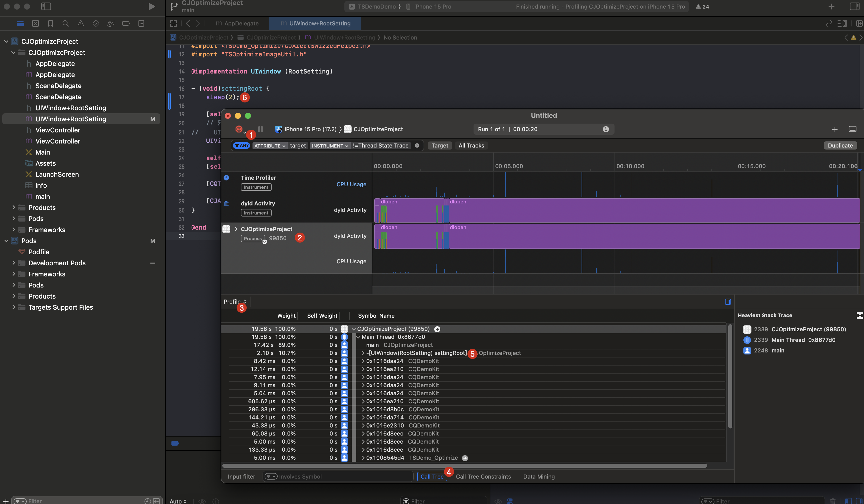Screen dimensions: 864x504
Task: Pause the Instruments recording
Action: click(x=261, y=129)
